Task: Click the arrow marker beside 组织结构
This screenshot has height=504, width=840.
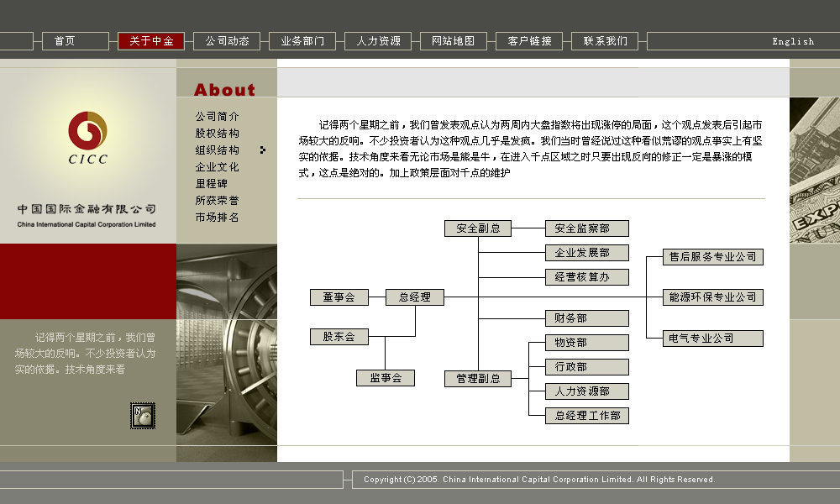Action: coord(262,150)
